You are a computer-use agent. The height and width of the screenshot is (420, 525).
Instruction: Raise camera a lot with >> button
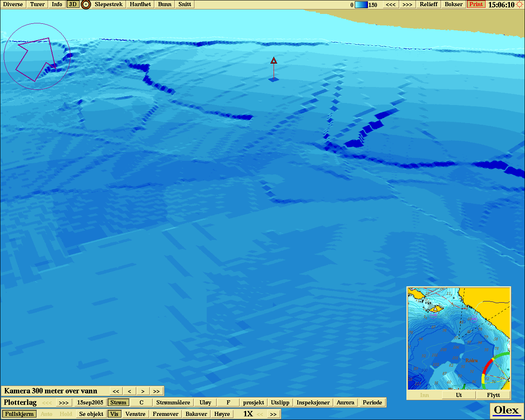pos(156,391)
